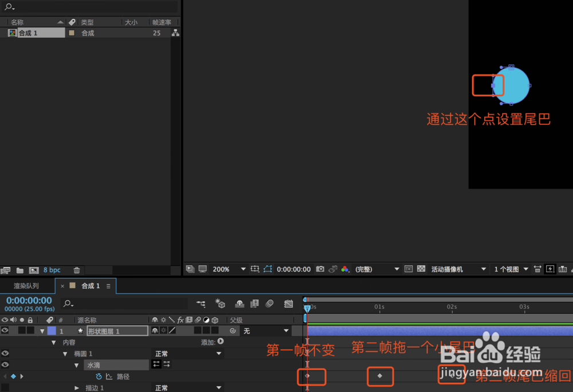Close the 合成 1 timeline tab
Image resolution: width=573 pixels, height=392 pixels.
[x=62, y=286]
